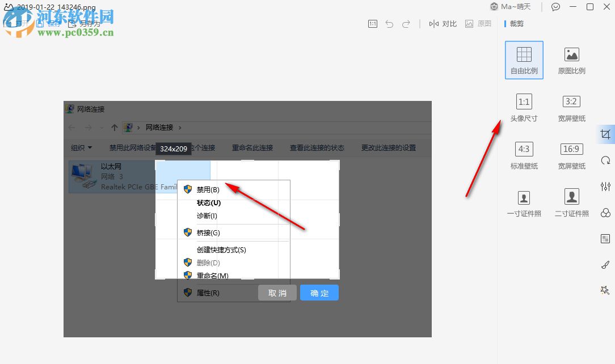615x364 pixels.
Task: Select the doodle brush tool
Action: click(605, 264)
